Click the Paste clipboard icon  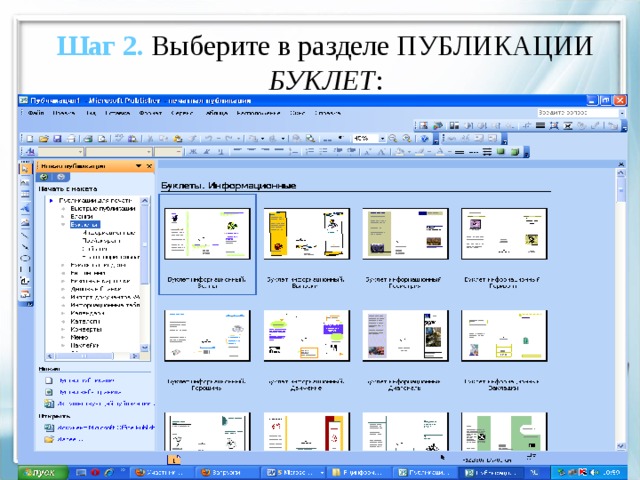coord(178,139)
